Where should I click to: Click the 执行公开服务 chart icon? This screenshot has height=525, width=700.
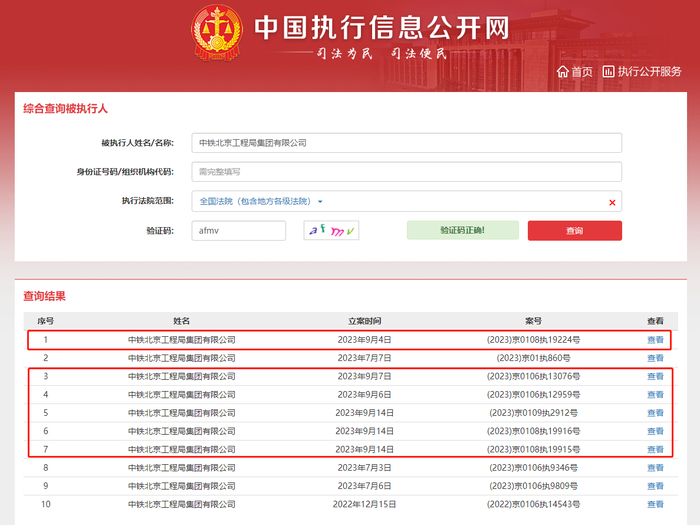[x=608, y=71]
